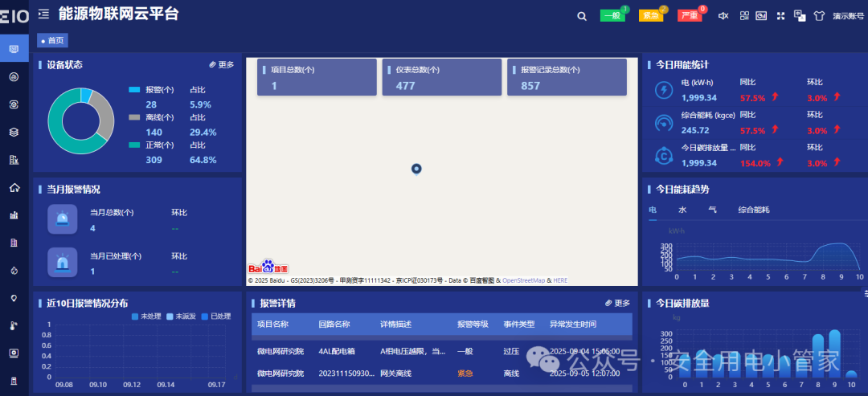Enter fullscreen with the expand icon

(x=781, y=16)
